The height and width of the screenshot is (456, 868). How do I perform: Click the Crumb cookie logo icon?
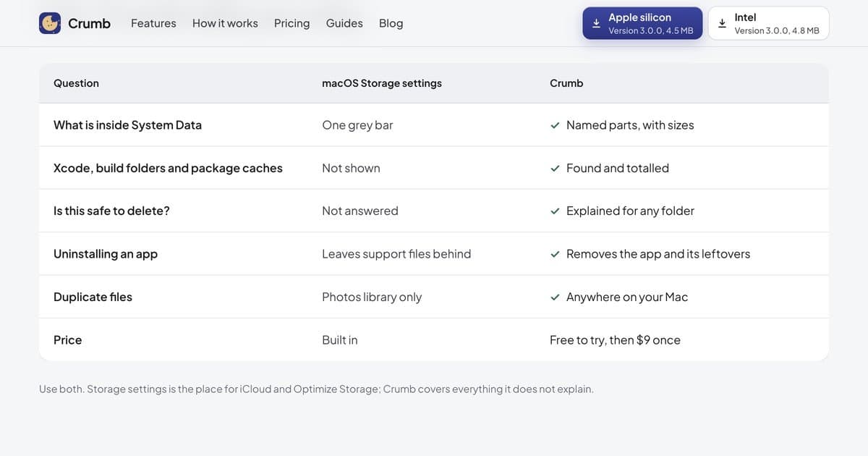point(50,23)
